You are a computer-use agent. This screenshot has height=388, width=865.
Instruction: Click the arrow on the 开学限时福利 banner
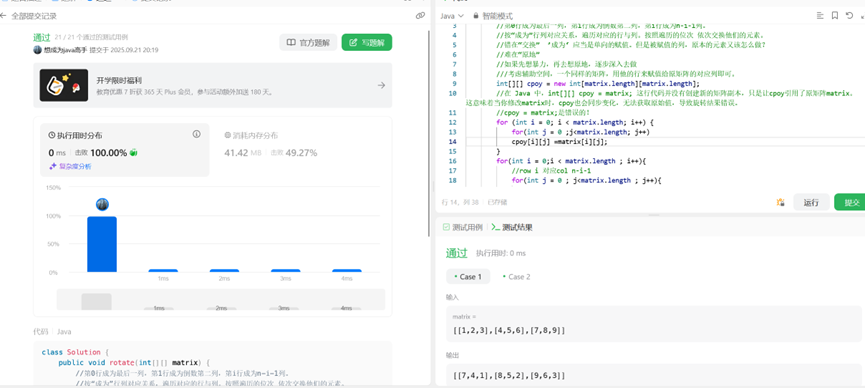click(x=381, y=85)
